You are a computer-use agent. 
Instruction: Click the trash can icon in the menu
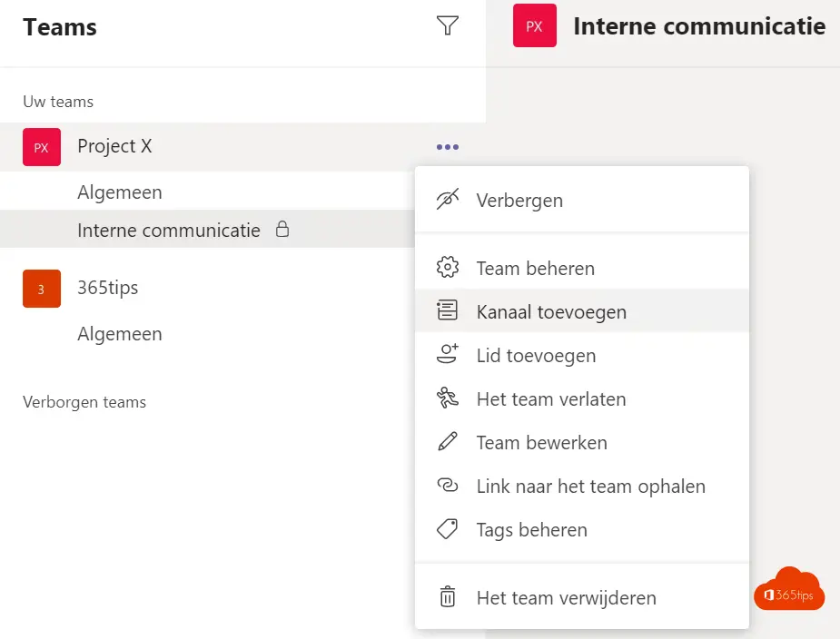(448, 596)
